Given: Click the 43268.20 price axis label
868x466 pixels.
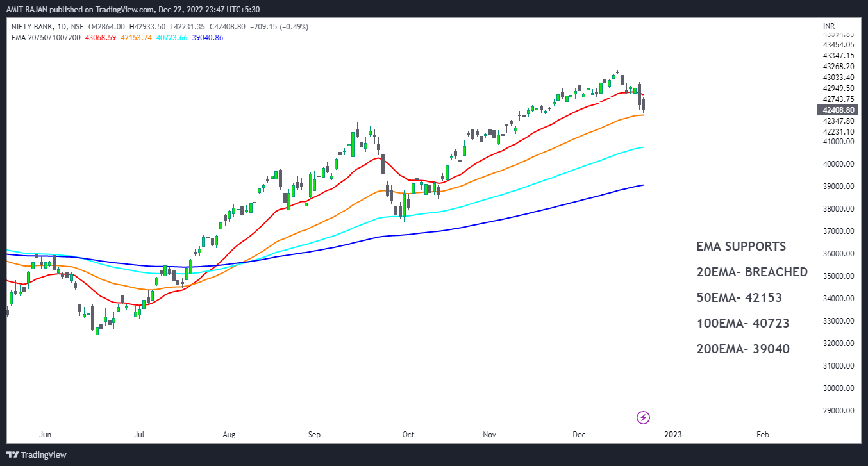Looking at the screenshot, I should (x=839, y=66).
